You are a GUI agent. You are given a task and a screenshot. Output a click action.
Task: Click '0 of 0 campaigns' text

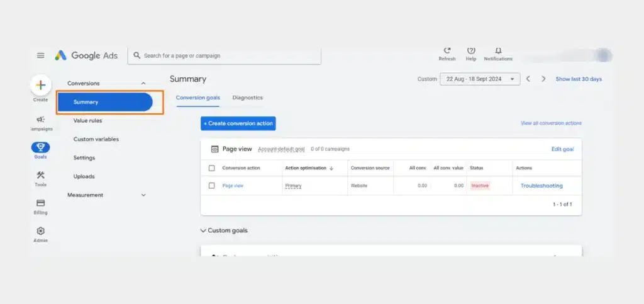(x=330, y=149)
